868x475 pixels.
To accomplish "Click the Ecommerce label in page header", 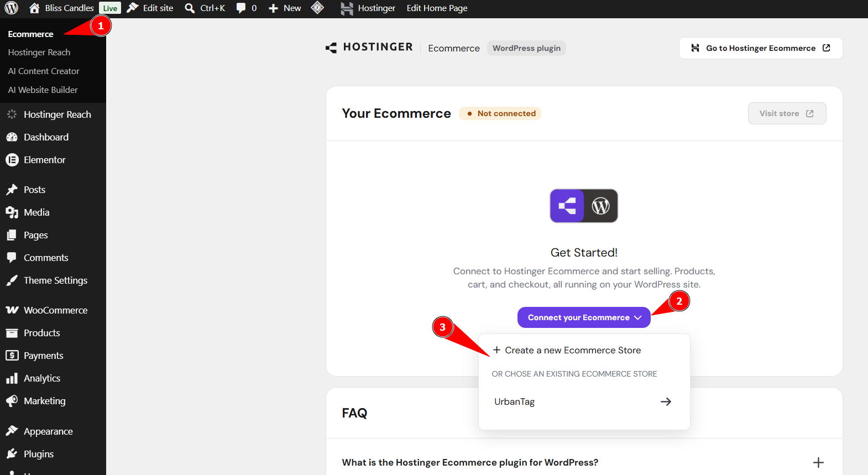I will [454, 48].
